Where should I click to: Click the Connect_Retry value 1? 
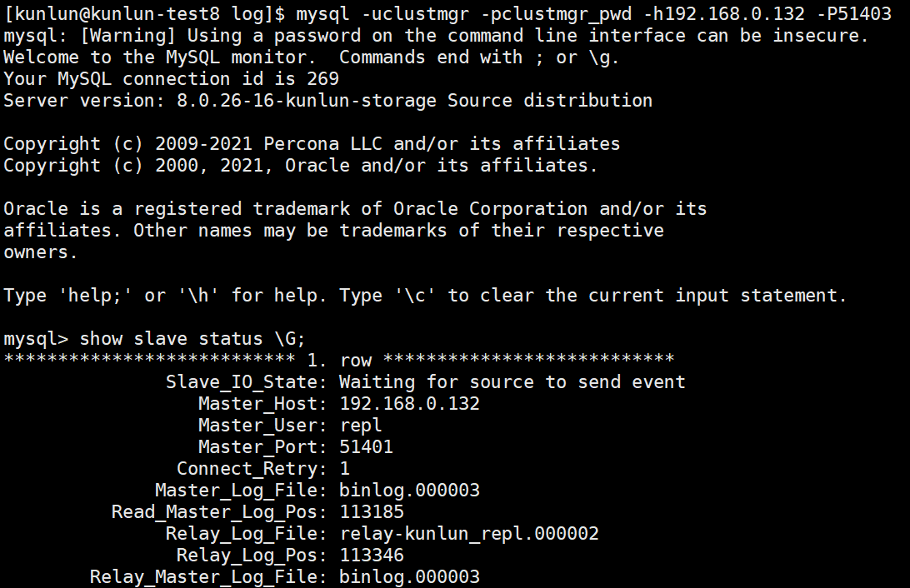tap(345, 469)
